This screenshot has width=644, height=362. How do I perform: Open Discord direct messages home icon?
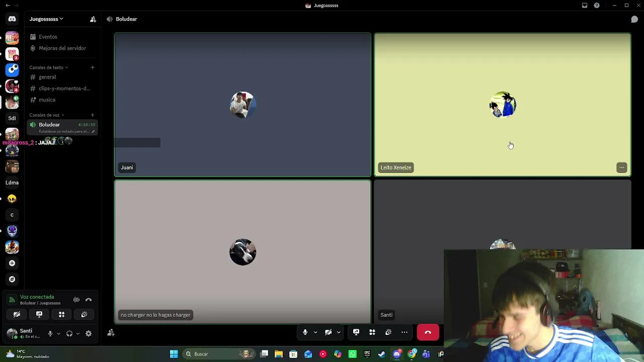point(12,19)
